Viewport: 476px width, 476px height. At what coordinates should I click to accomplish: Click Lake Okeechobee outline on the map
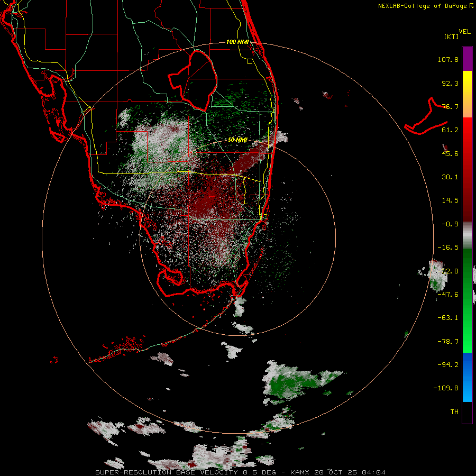193,80
